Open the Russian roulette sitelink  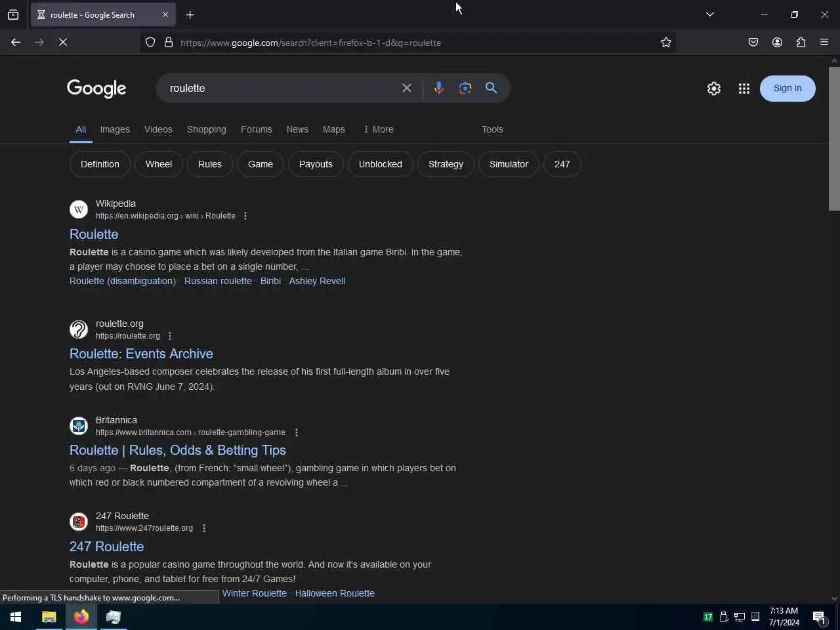[x=218, y=281]
